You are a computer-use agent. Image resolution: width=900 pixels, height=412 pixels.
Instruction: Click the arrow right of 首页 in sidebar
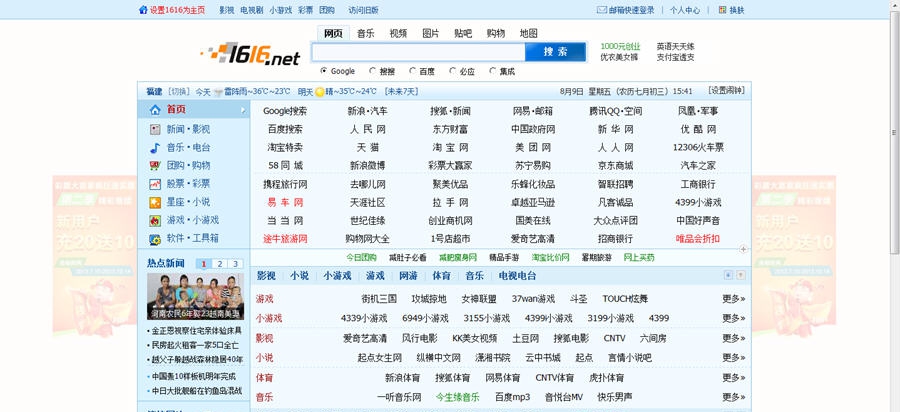pos(243,110)
